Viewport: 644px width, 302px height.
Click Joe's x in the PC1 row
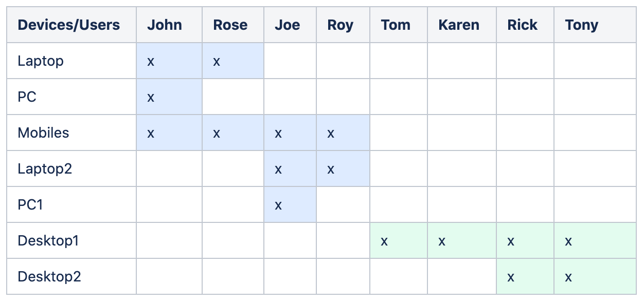[278, 205]
